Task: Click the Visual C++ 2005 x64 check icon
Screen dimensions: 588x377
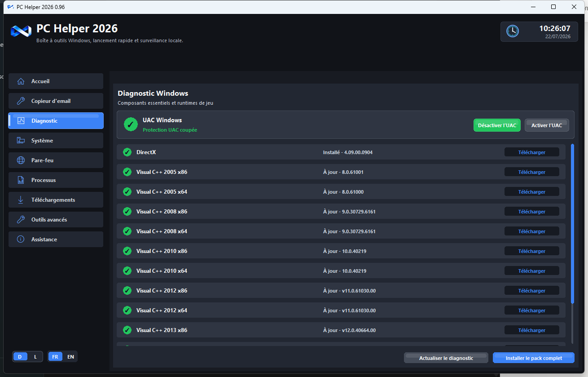Action: pyautogui.click(x=127, y=191)
